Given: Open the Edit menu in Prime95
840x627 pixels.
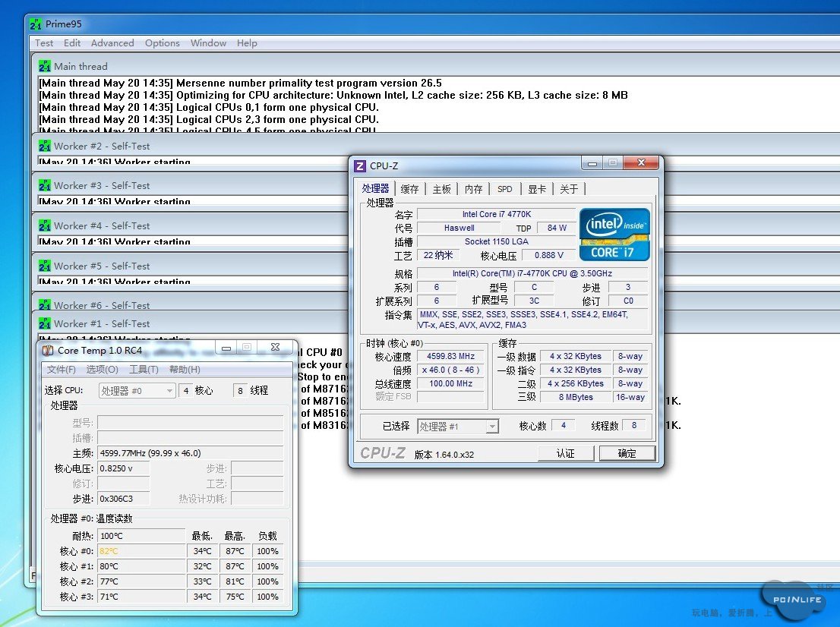Looking at the screenshot, I should [x=72, y=43].
